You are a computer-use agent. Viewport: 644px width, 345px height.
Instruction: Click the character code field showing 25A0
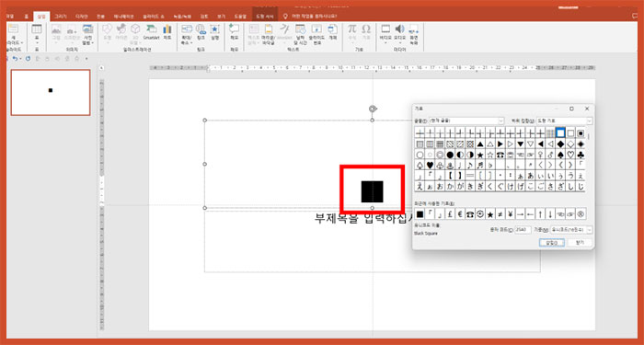tap(523, 230)
